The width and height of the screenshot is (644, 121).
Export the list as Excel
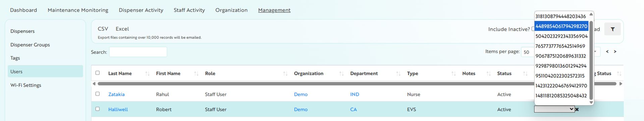tap(122, 29)
